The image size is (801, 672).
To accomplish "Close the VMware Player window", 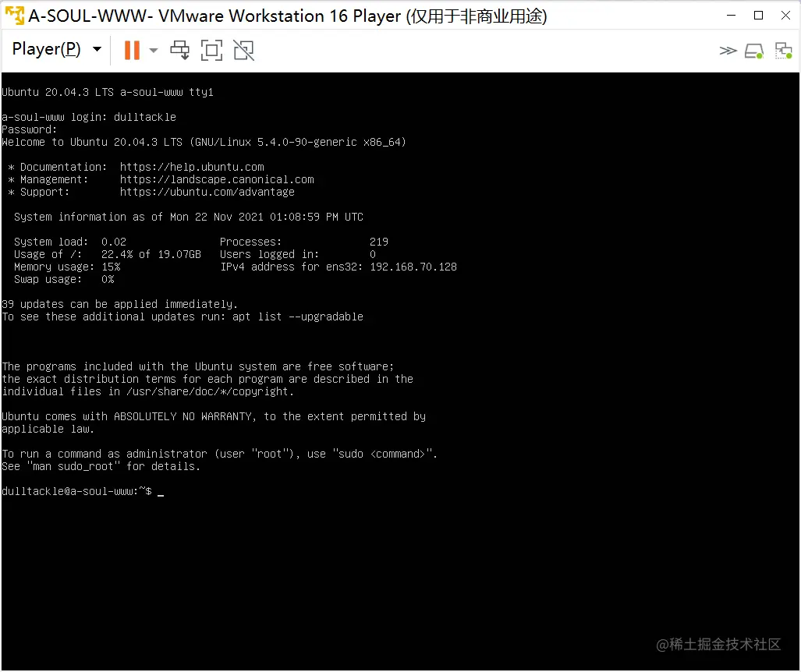I will coord(785,16).
